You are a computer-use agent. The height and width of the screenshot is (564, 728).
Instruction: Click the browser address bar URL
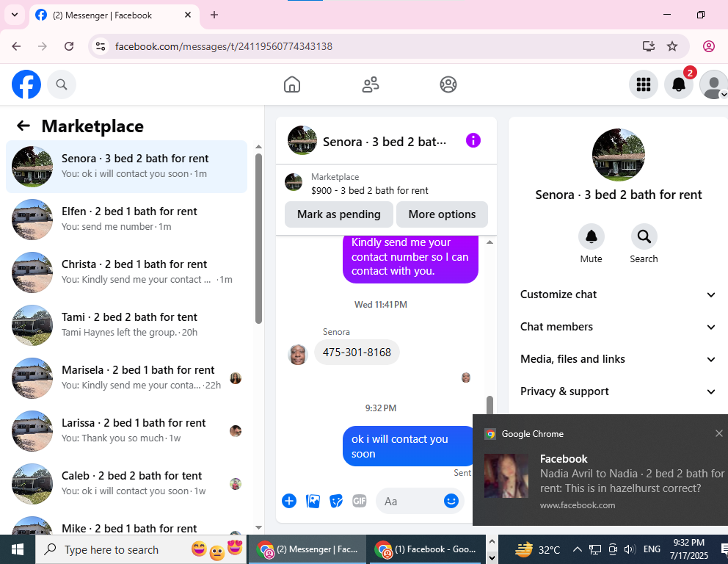coord(223,46)
